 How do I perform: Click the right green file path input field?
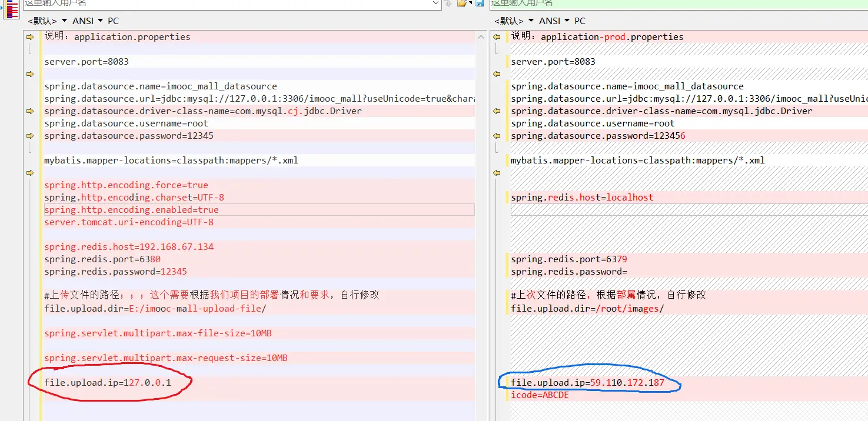click(x=677, y=4)
